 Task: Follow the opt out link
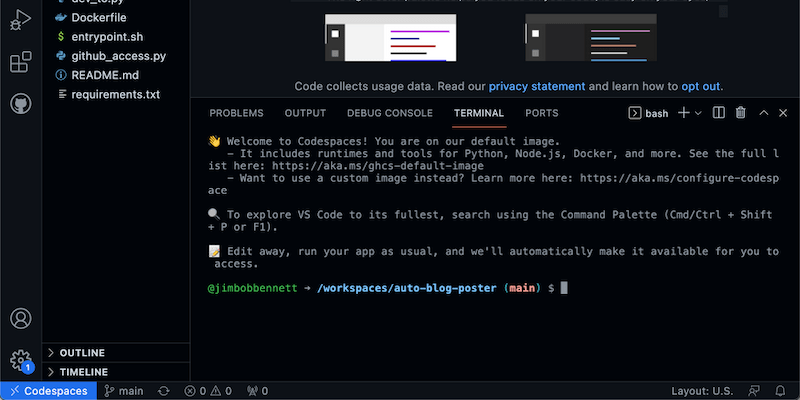tap(701, 86)
